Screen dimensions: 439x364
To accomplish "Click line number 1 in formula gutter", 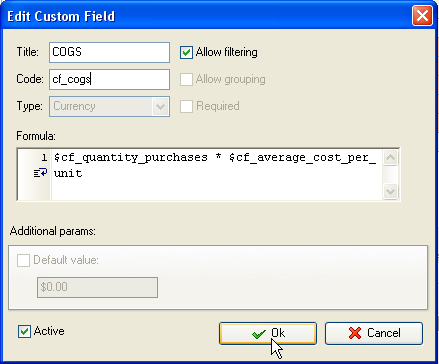I will click(44, 157).
